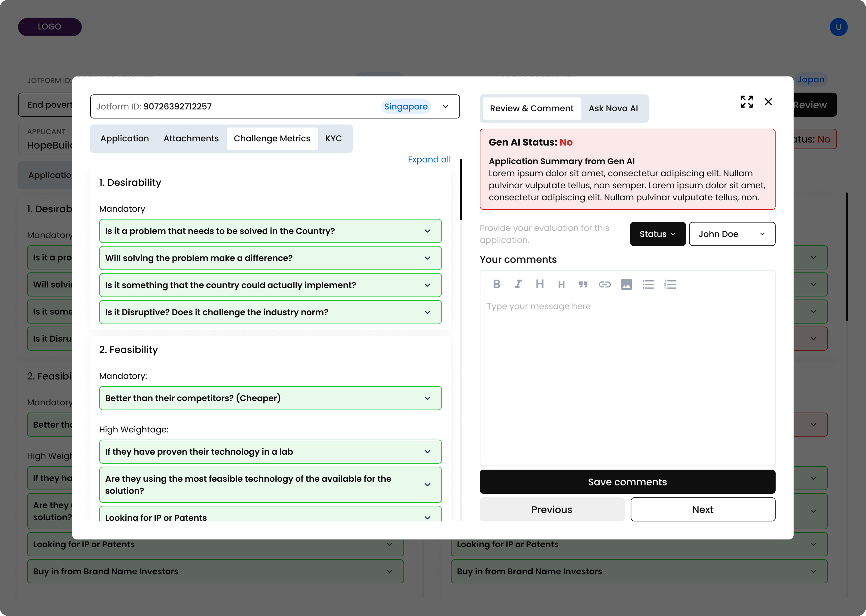Go to the Next application

click(703, 509)
